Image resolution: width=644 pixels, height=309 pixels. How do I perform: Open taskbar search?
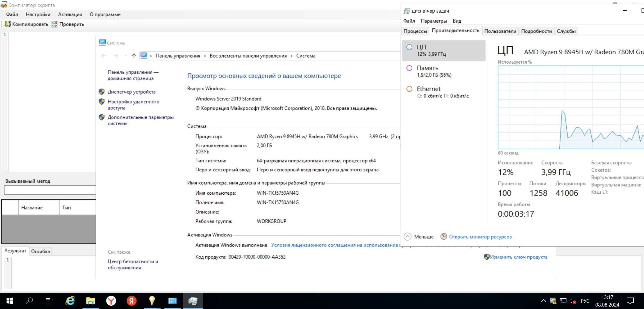29,301
